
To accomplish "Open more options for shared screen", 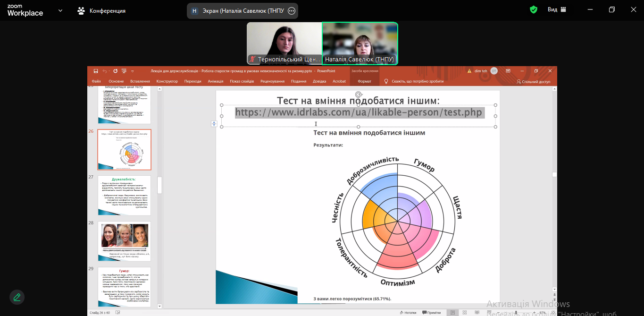I will [x=292, y=11].
